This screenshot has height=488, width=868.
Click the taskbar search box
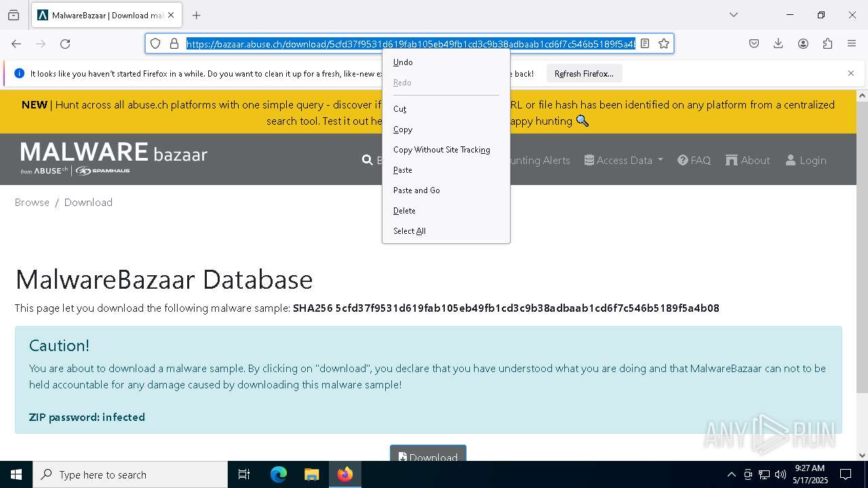point(130,474)
